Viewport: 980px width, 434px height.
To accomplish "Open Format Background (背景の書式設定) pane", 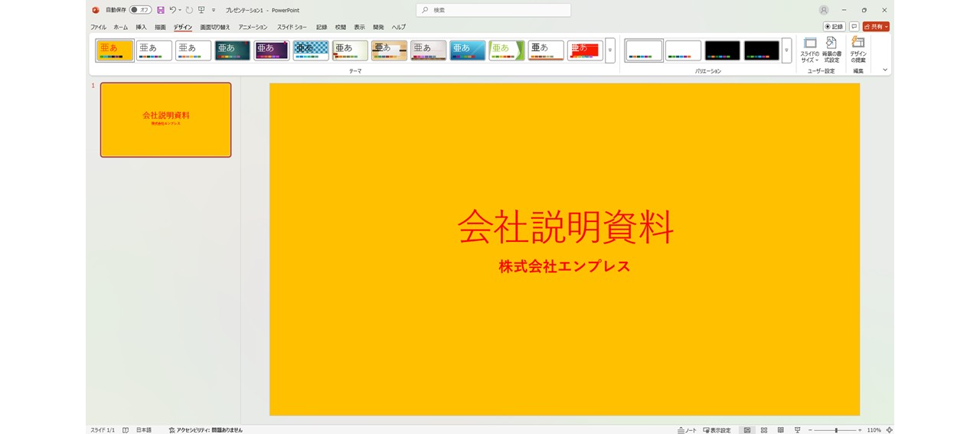I will (x=831, y=51).
